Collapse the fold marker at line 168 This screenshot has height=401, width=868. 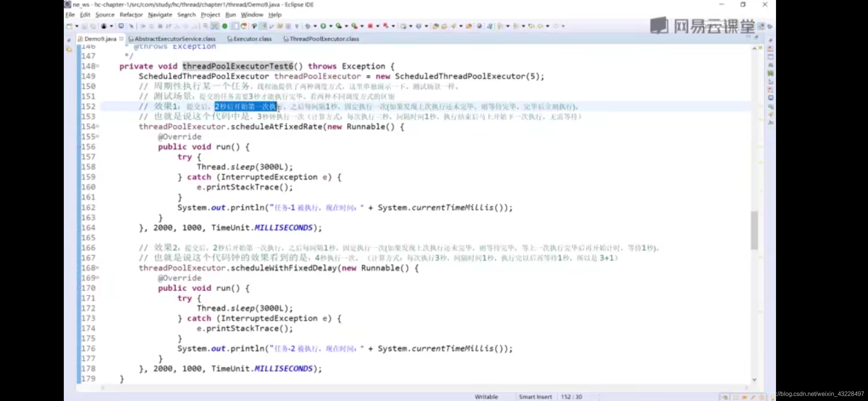tap(98, 267)
